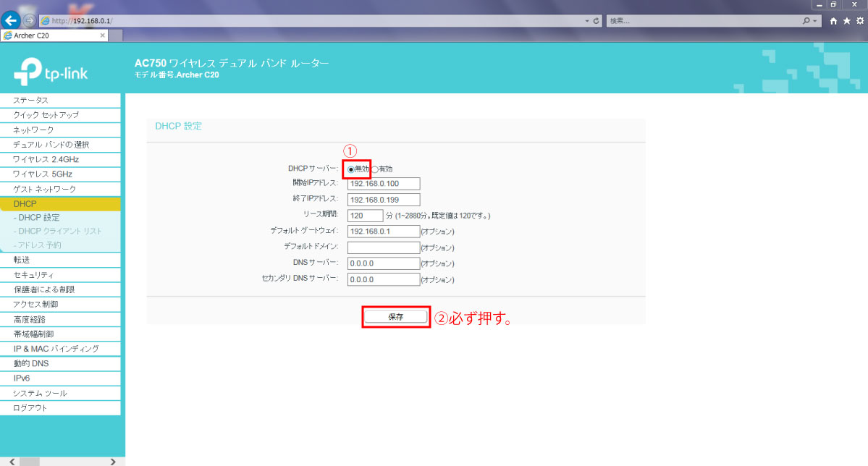Open the システム ツール menu item
Image resolution: width=868 pixels, height=466 pixels.
40,393
